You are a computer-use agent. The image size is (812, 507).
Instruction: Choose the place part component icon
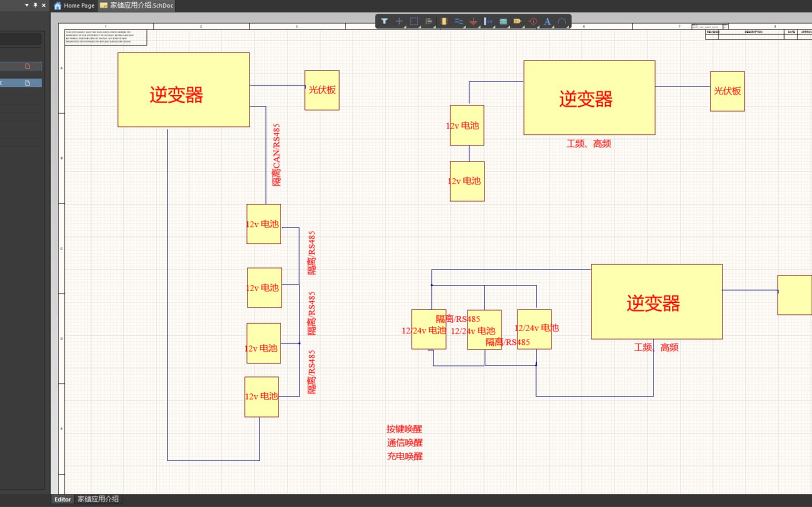[x=444, y=22]
